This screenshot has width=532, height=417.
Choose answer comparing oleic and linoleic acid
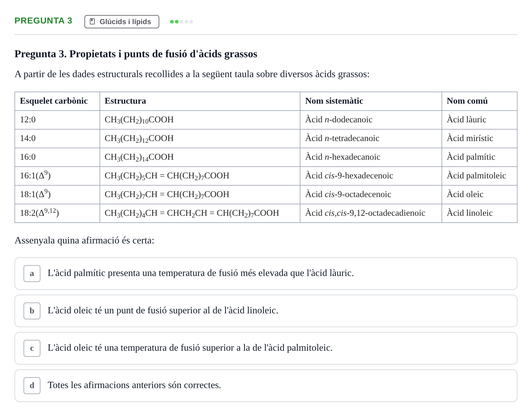coord(266,311)
